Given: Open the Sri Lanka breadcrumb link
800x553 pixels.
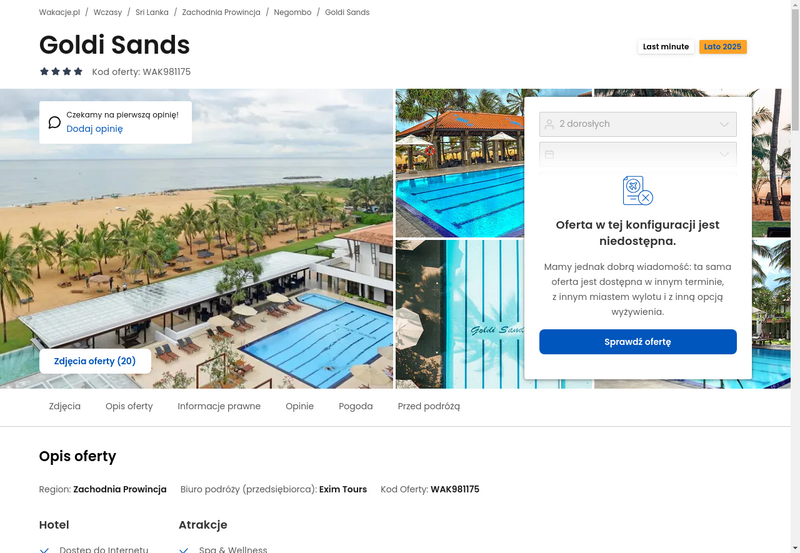Looking at the screenshot, I should coord(152,12).
